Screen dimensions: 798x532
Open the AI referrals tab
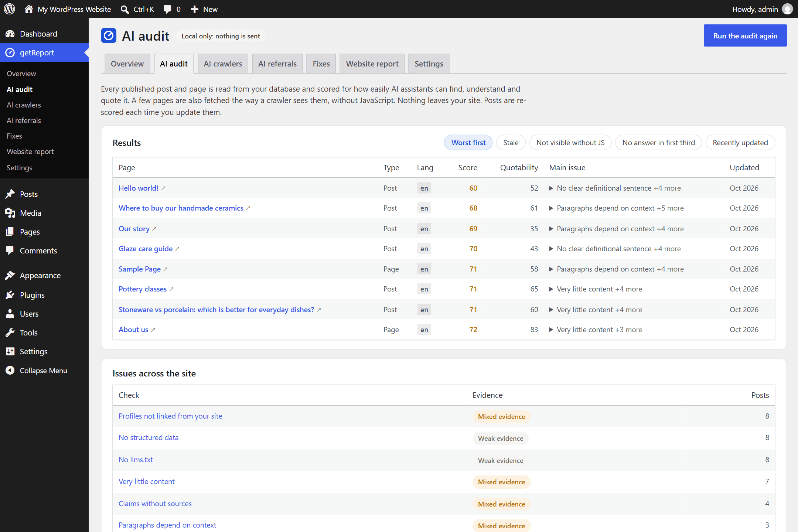[x=277, y=64]
